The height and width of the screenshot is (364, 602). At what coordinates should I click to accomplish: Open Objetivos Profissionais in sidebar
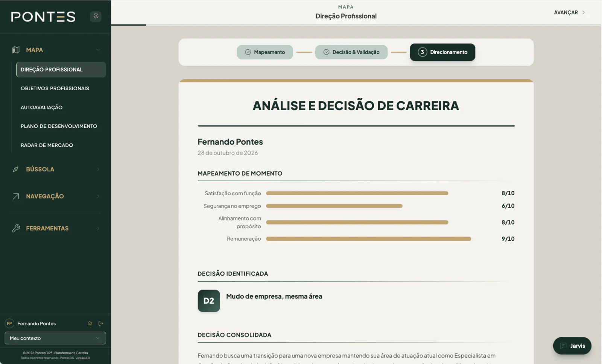(x=55, y=88)
